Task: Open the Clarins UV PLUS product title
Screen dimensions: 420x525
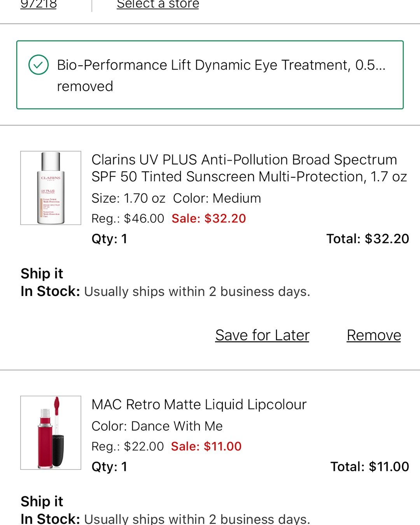Action: coord(249,168)
